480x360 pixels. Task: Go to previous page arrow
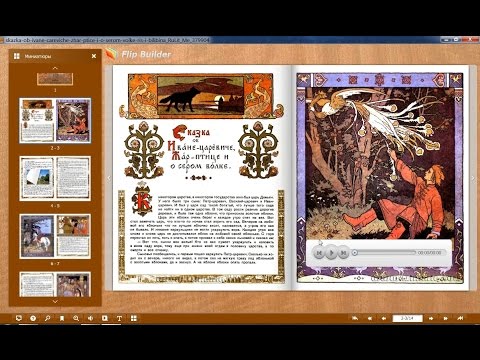pyautogui.click(x=384, y=318)
